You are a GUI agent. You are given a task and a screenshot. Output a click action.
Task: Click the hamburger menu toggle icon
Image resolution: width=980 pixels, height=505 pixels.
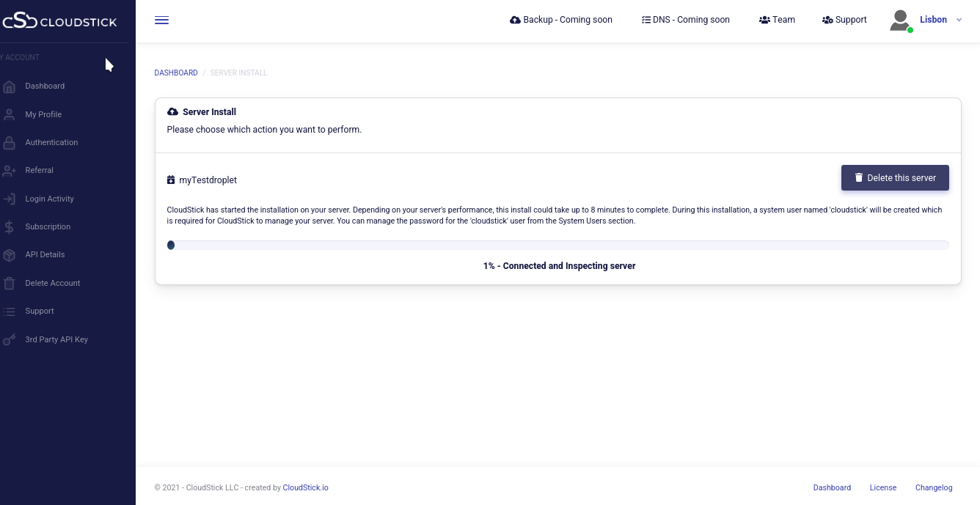[x=161, y=21]
